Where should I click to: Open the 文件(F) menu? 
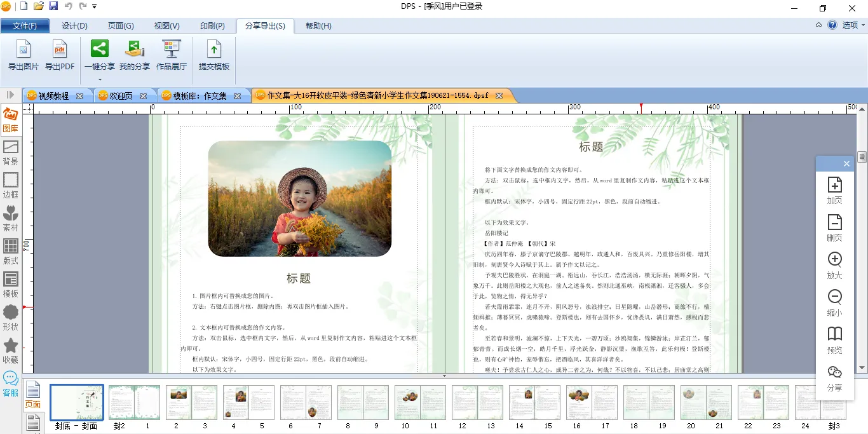[25, 26]
